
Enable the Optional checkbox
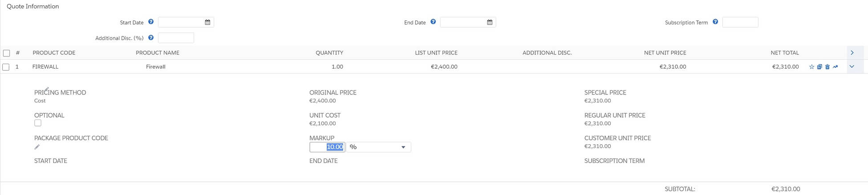click(x=38, y=123)
